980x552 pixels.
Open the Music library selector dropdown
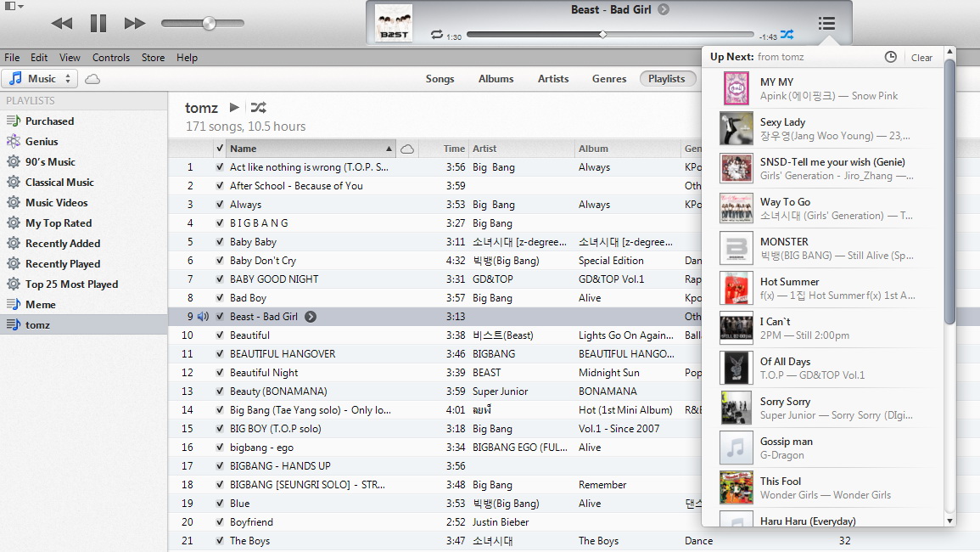pos(40,79)
